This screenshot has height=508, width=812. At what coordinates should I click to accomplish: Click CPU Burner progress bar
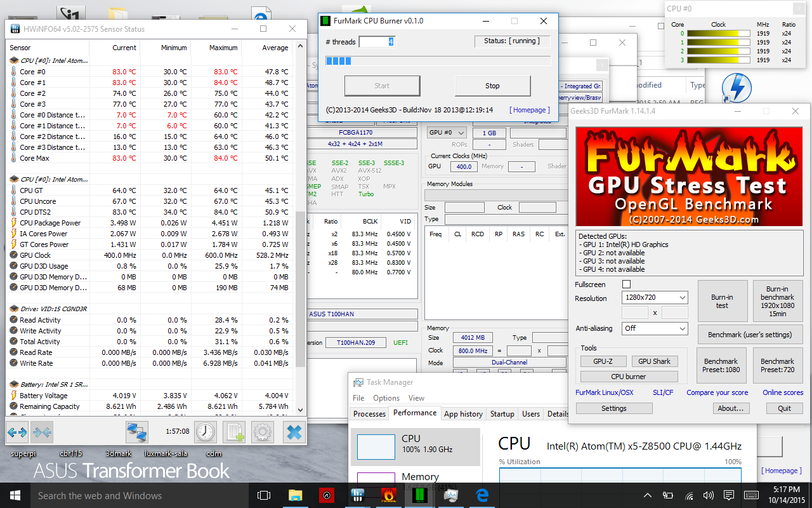click(438, 61)
